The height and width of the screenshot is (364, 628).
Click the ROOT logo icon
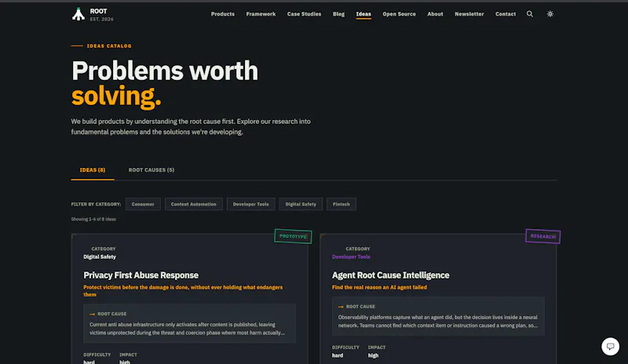coord(78,14)
